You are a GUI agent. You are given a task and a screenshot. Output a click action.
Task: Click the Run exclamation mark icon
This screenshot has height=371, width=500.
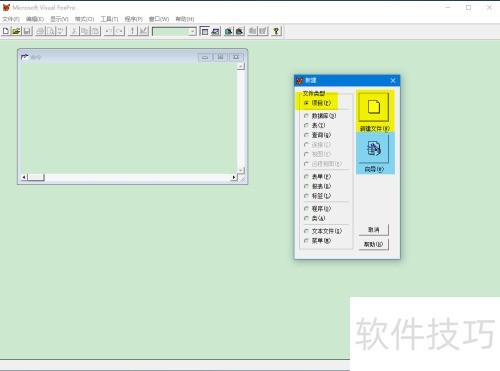(x=132, y=31)
